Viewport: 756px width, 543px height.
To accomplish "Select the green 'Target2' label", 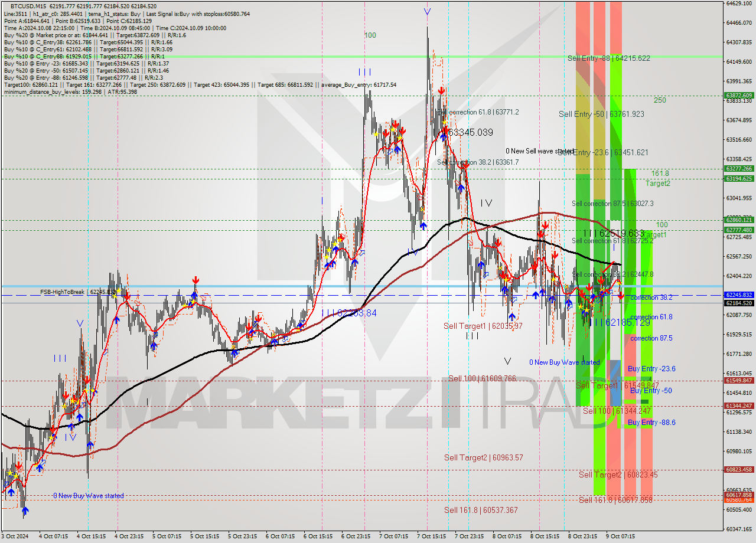I will (x=657, y=184).
